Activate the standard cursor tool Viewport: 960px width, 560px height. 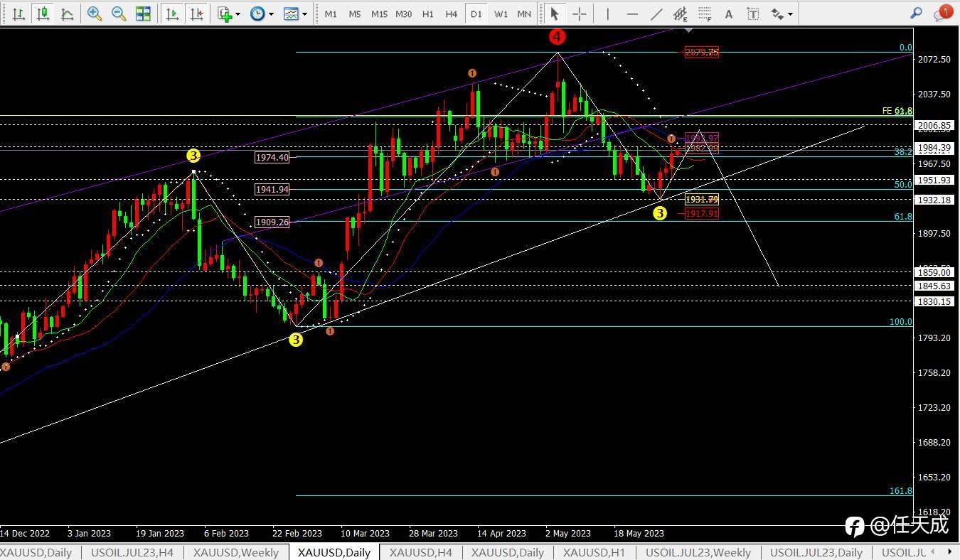(555, 14)
